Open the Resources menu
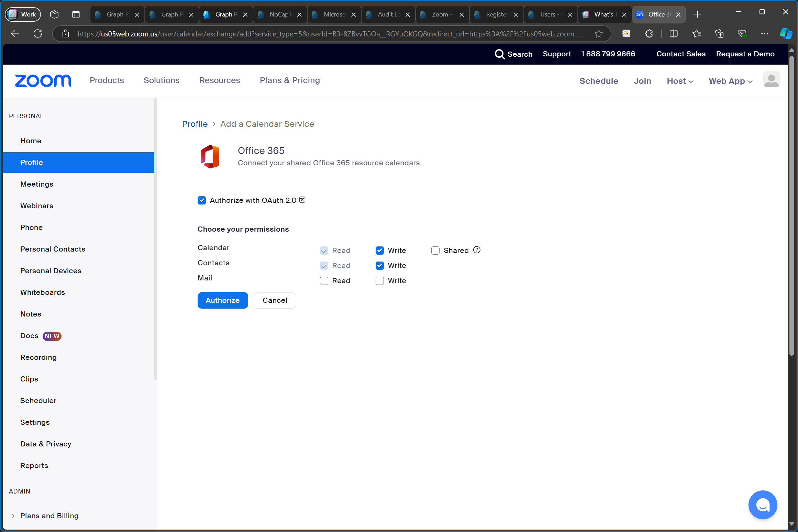The height and width of the screenshot is (532, 798). [220, 80]
